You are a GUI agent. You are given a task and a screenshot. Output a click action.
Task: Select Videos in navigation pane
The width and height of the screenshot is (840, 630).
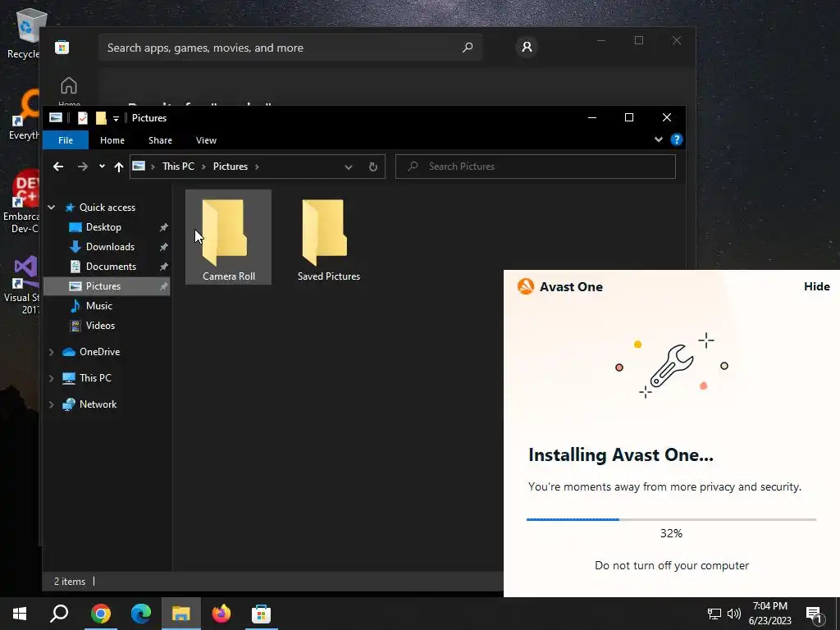tap(100, 326)
